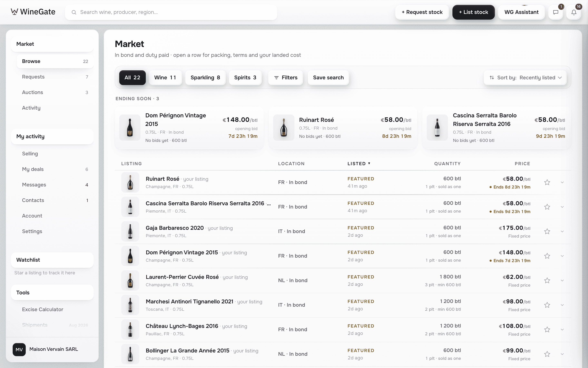Select the All 22 filter tab
This screenshot has height=368, width=588.
click(132, 78)
